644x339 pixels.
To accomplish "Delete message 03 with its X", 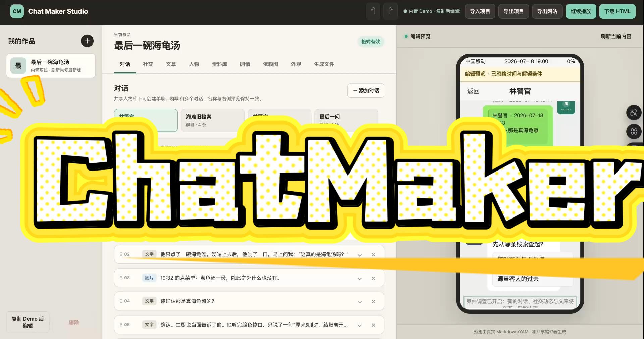I will (x=373, y=278).
